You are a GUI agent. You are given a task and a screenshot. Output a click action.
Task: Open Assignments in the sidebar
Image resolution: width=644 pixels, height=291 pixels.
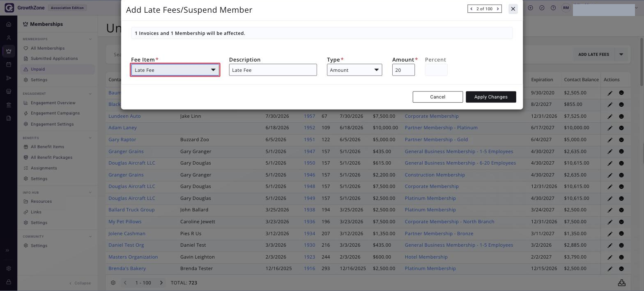point(44,168)
